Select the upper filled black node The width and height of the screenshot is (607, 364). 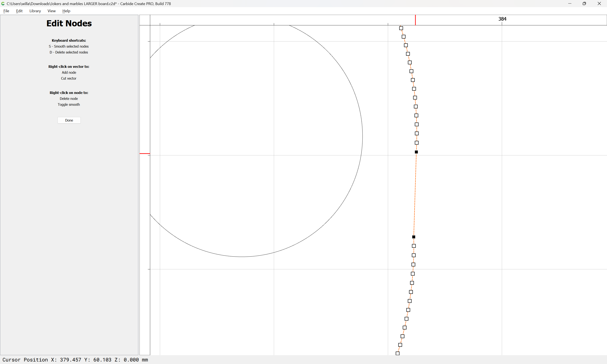pyautogui.click(x=416, y=152)
